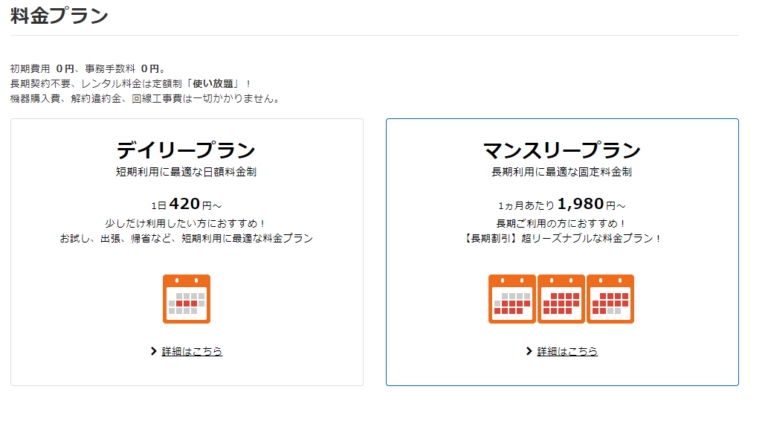768x427 pixels.
Task: Select the マンスリープラン heading
Action: [562, 150]
